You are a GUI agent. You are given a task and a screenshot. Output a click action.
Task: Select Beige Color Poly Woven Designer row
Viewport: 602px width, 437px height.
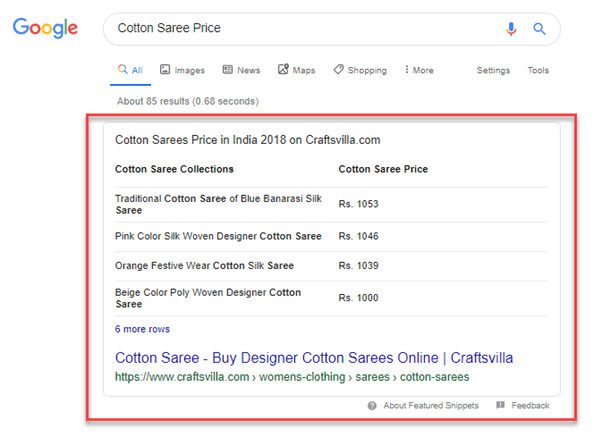point(331,298)
